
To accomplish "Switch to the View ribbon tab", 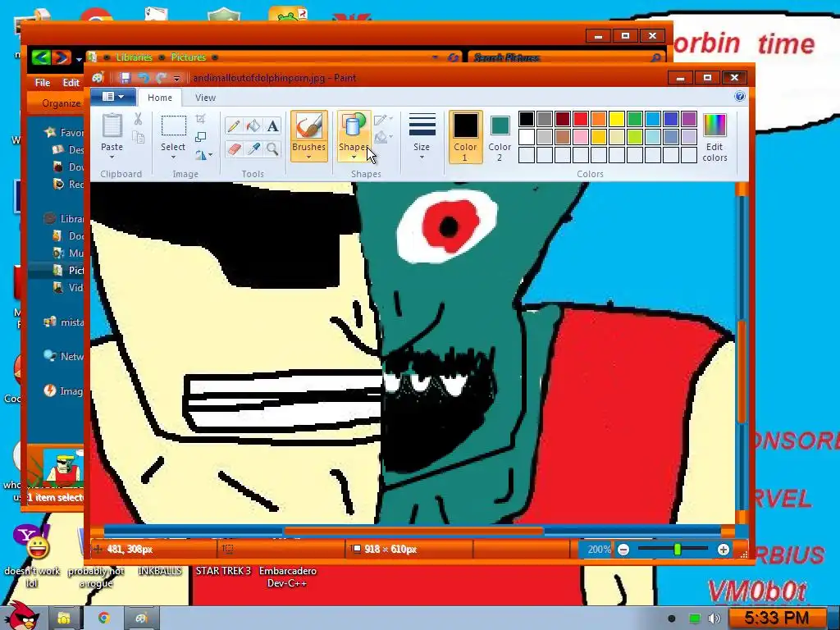I will point(205,98).
